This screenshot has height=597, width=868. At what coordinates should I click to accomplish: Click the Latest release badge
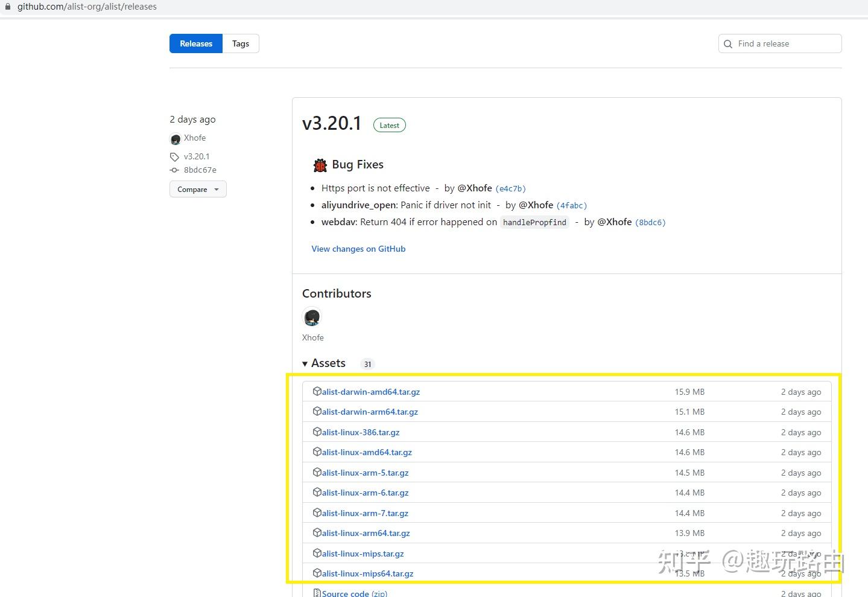tap(390, 126)
